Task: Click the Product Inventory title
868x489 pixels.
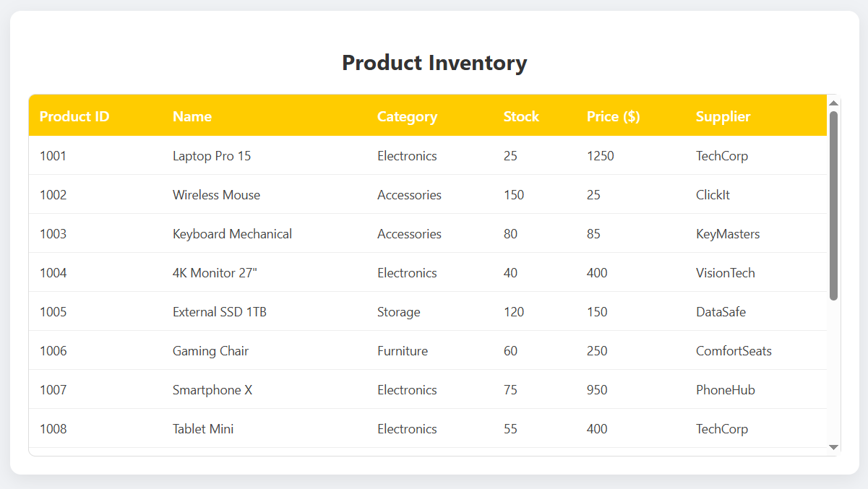Action: point(434,63)
